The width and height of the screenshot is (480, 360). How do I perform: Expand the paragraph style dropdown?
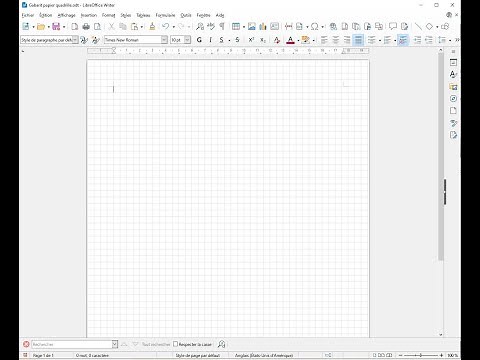(x=75, y=40)
